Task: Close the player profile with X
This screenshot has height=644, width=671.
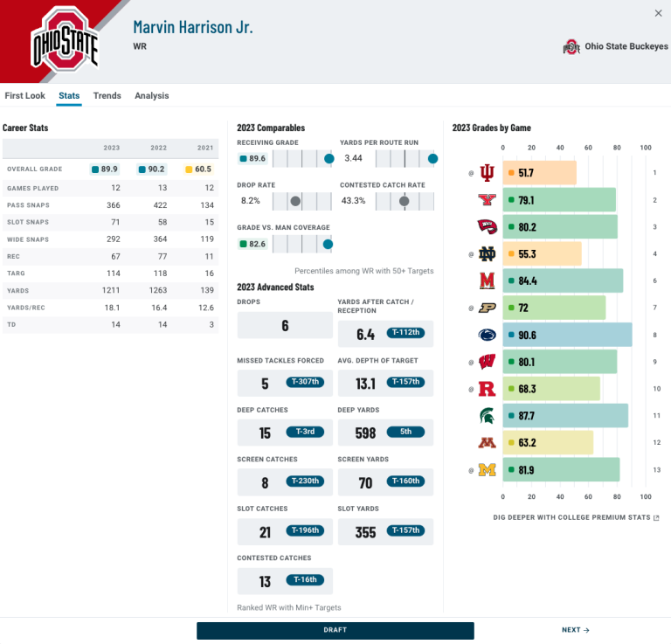Action: 658,13
